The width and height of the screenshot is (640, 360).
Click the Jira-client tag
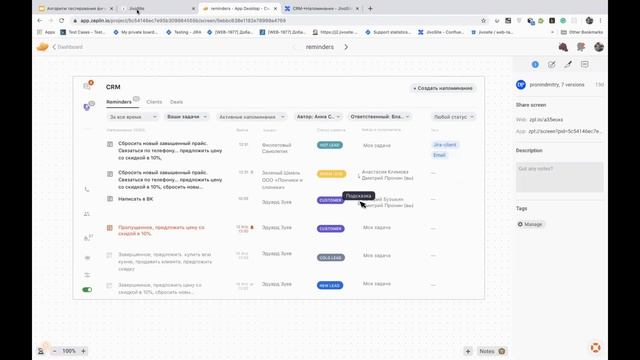[445, 145]
